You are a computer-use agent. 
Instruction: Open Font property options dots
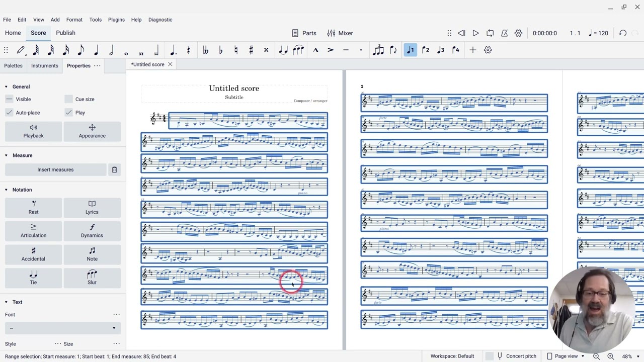[x=116, y=315]
